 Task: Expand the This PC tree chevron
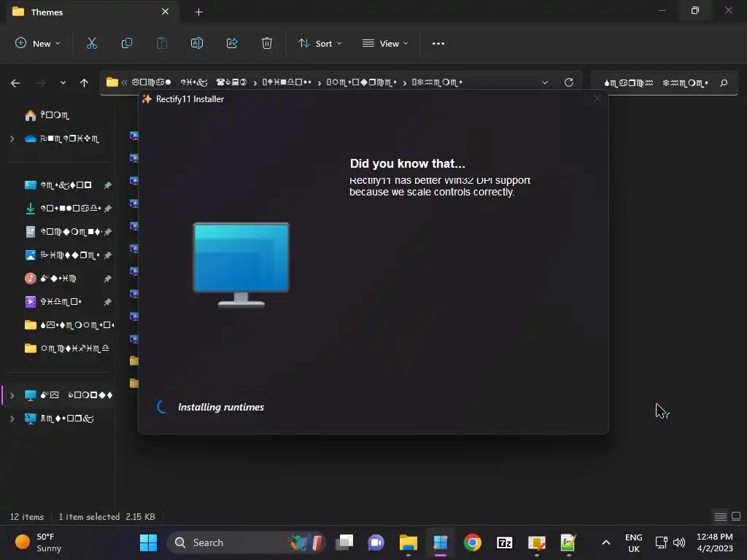12,395
